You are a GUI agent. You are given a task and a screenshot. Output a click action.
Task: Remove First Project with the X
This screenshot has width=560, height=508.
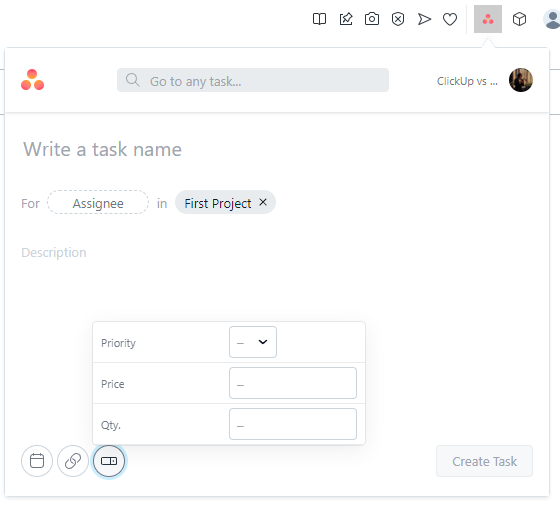(x=263, y=202)
